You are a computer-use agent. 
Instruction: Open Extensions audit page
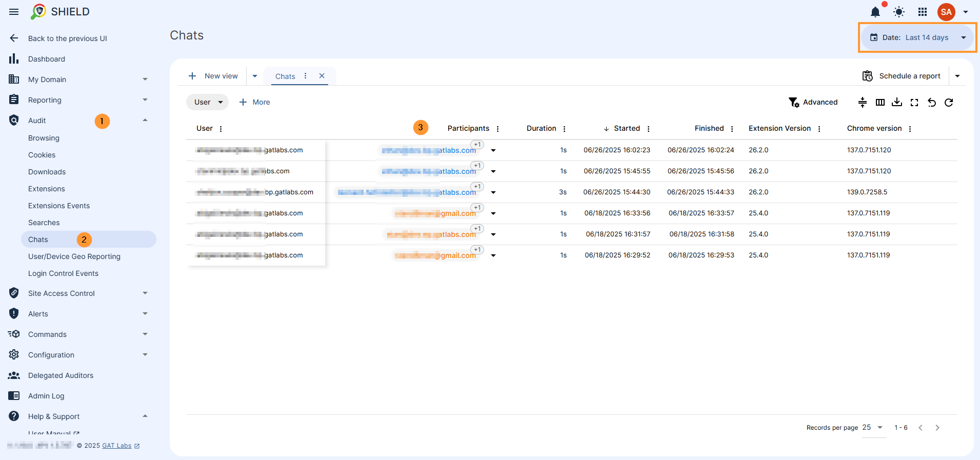click(46, 189)
